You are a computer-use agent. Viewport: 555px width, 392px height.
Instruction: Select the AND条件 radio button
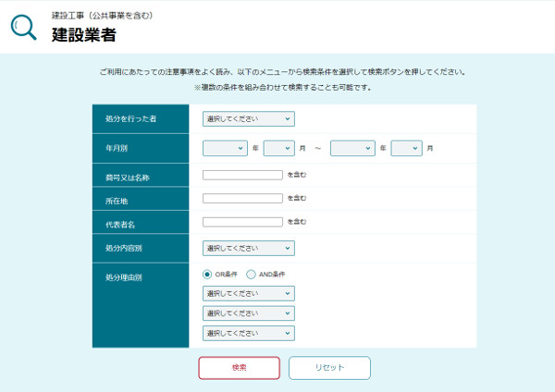pyautogui.click(x=251, y=275)
